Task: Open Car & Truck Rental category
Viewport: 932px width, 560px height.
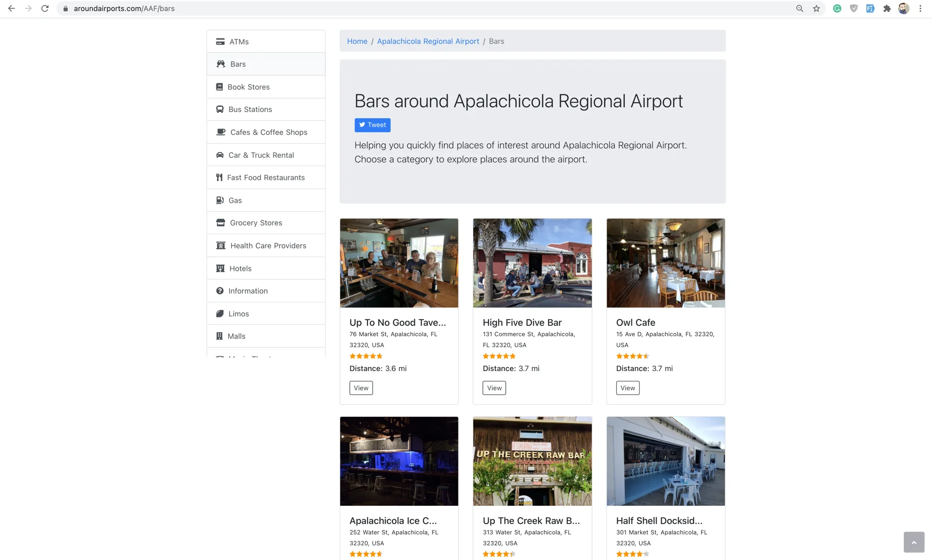Action: coord(266,155)
